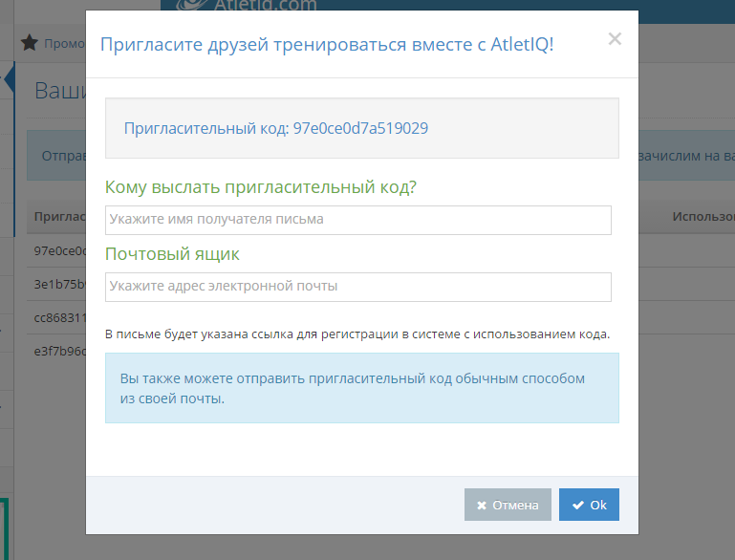This screenshot has width=735, height=560.
Task: Click the registration link note text in dialog
Action: click(357, 334)
